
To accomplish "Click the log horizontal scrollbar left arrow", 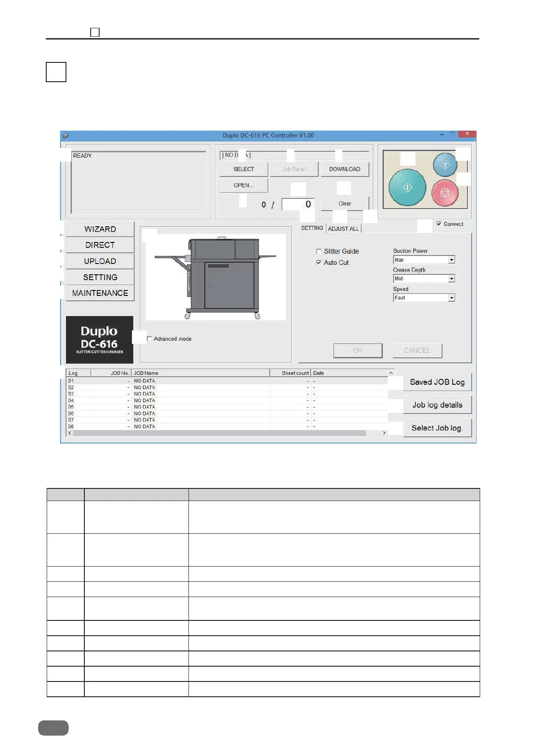I will 70,433.
